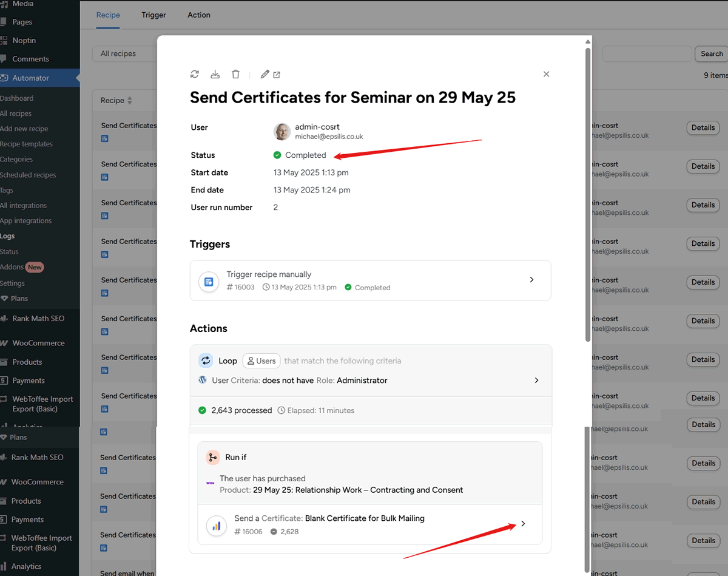Image resolution: width=728 pixels, height=576 pixels.
Task: Close the log details modal
Action: [546, 74]
